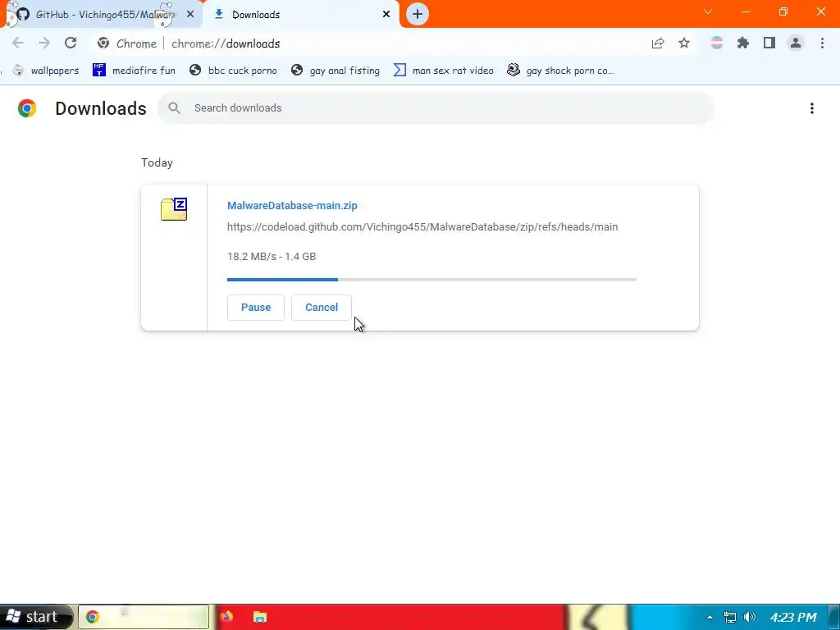
Task: Open a new tab with plus button
Action: (x=418, y=14)
